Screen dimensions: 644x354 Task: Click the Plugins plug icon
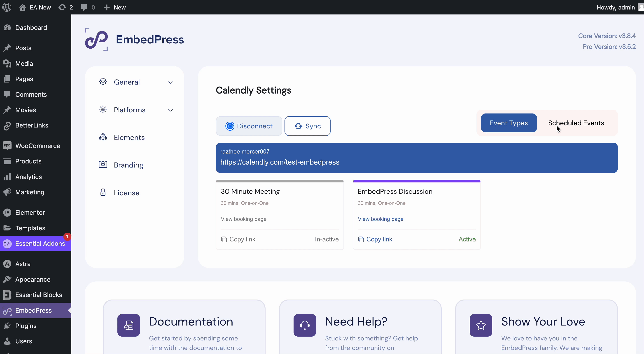(7, 326)
